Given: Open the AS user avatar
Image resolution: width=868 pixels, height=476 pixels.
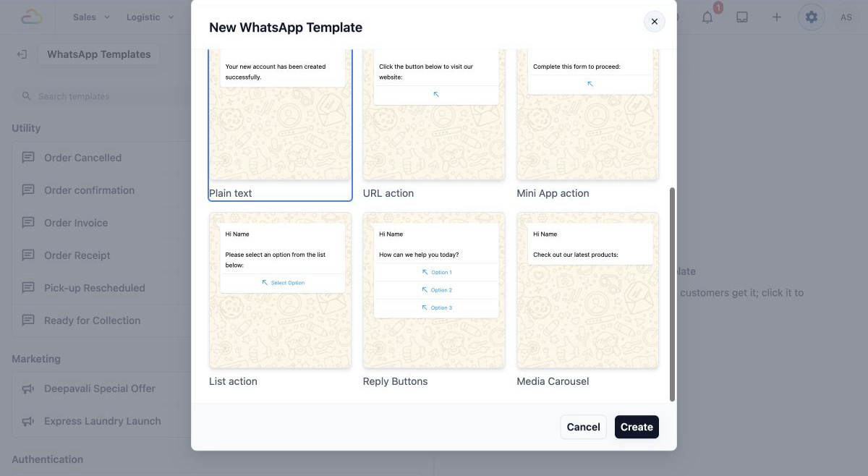Looking at the screenshot, I should [846, 17].
